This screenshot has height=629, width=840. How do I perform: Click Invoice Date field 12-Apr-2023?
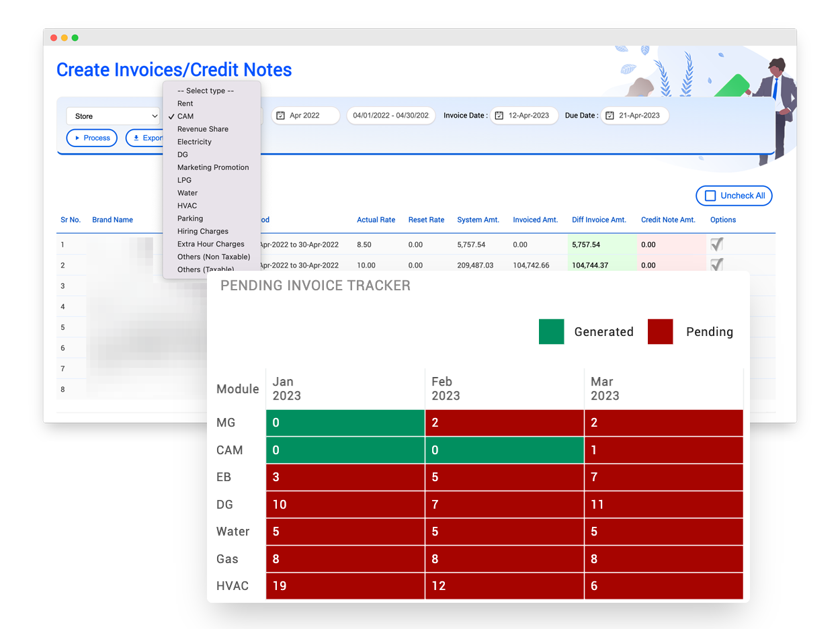click(x=524, y=116)
